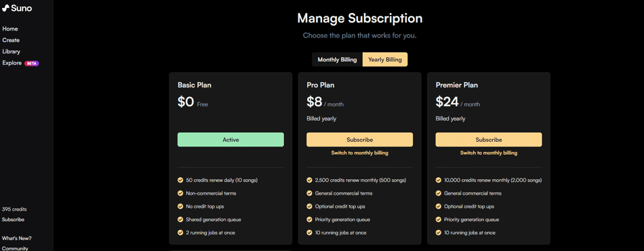Switch Pro Plan to monthly billing link
Image resolution: width=644 pixels, height=251 pixels.
coord(360,153)
